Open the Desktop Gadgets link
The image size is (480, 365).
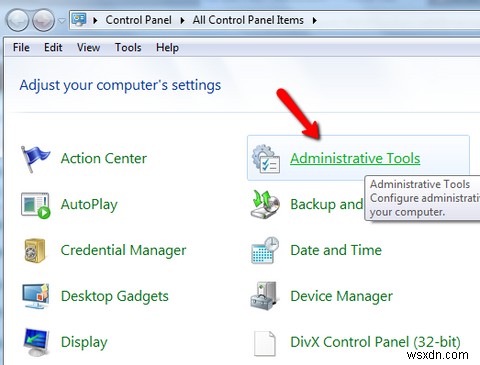click(115, 296)
